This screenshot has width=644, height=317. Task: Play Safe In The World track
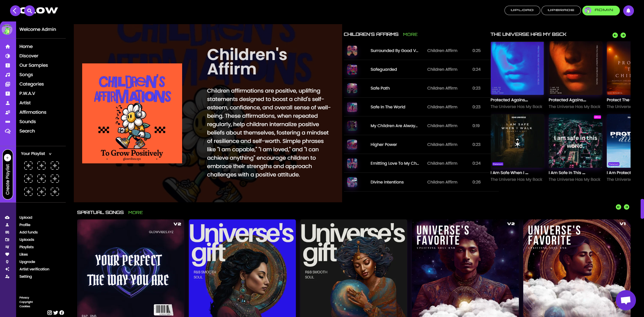pos(352,107)
